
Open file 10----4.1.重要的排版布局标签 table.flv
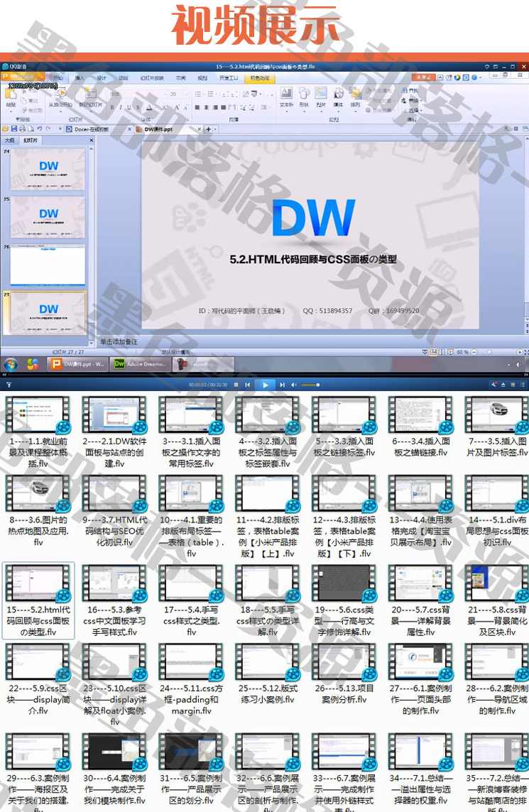pos(191,516)
